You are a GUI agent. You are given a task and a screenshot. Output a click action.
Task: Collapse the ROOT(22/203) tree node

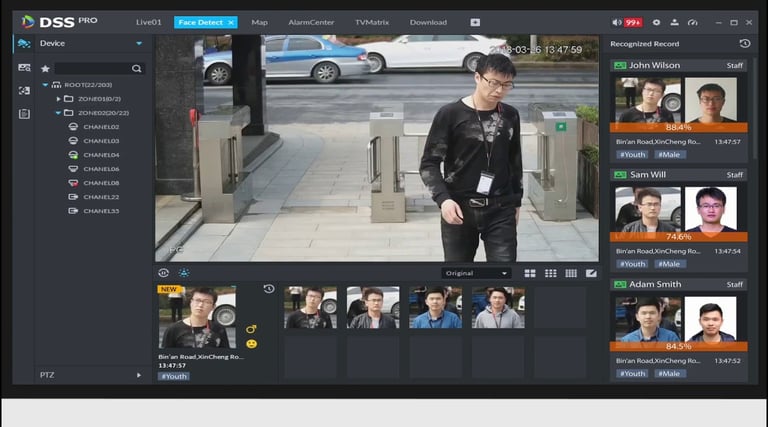pyautogui.click(x=45, y=85)
